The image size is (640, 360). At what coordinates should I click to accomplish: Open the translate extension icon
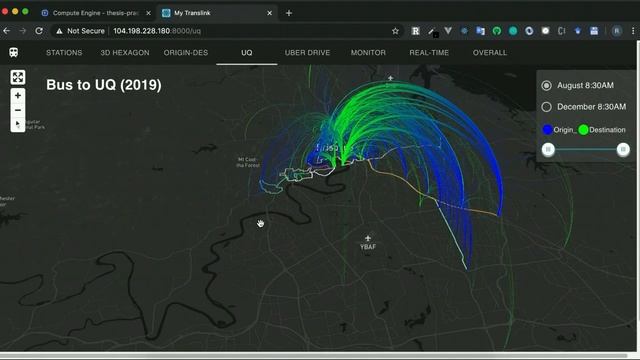pyautogui.click(x=480, y=31)
